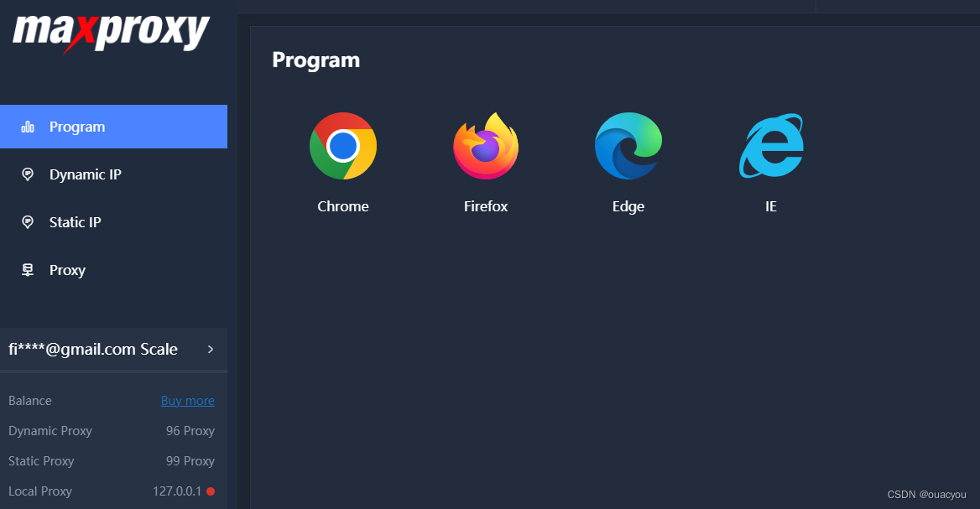Click the Local Proxy label
The image size is (980, 509).
click(40, 491)
